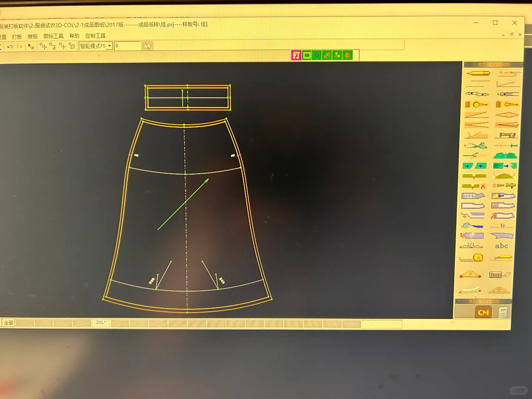Click the undo arrow in toolbar
Screen dimensions: 532x399
(10, 47)
